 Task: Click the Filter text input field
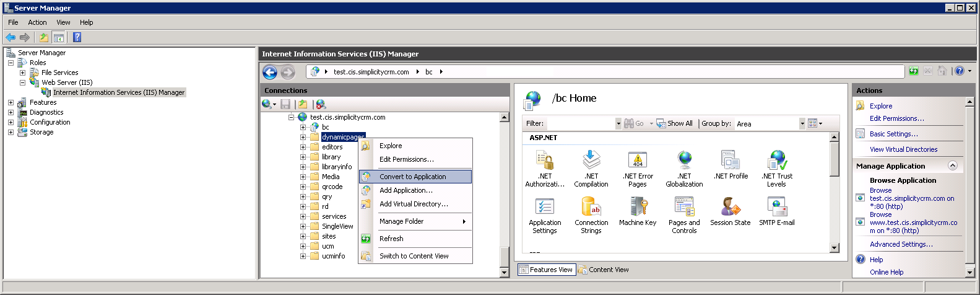pos(581,123)
